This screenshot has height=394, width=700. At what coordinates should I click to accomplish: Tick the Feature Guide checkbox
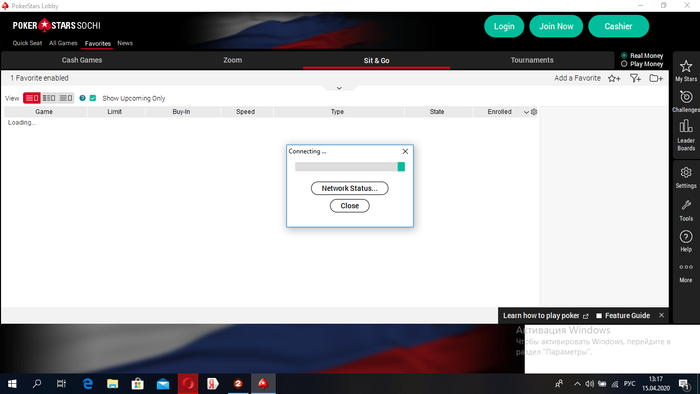coord(599,315)
